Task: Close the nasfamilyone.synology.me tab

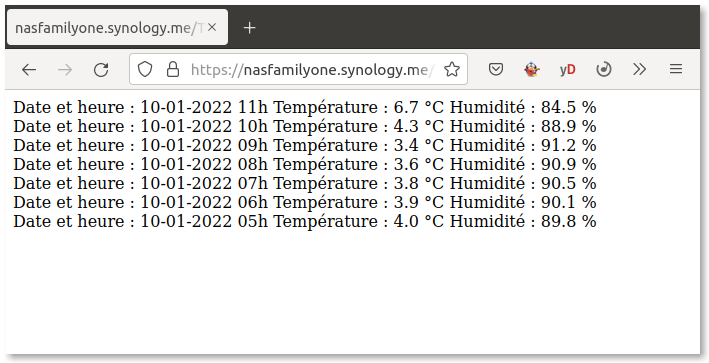Action: (x=212, y=28)
